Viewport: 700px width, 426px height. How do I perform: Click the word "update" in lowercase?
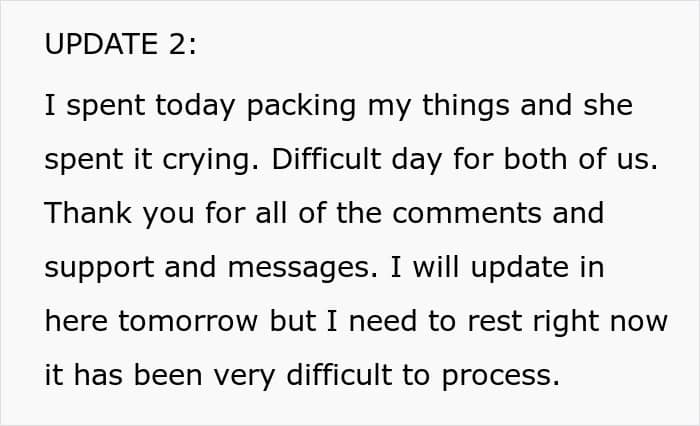pyautogui.click(x=520, y=269)
